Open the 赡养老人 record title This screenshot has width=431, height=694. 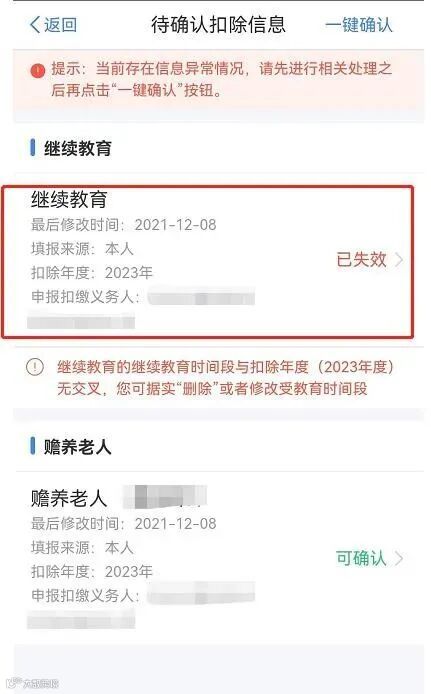(x=69, y=498)
